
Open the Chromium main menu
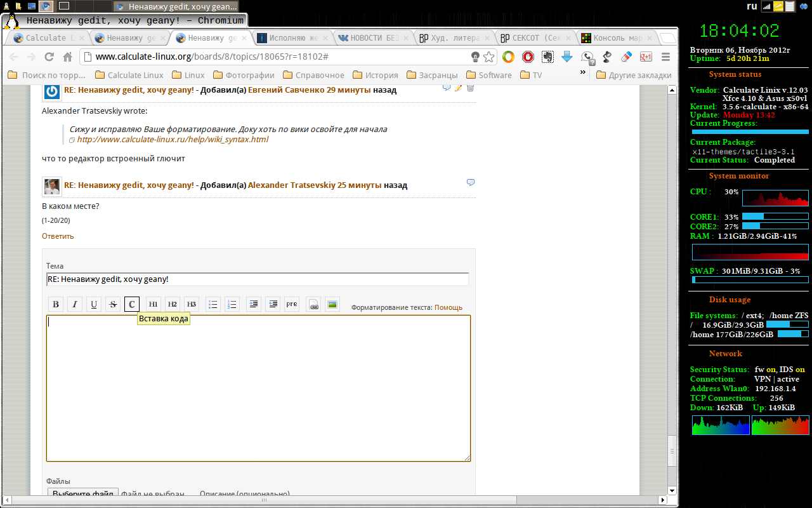[666, 57]
